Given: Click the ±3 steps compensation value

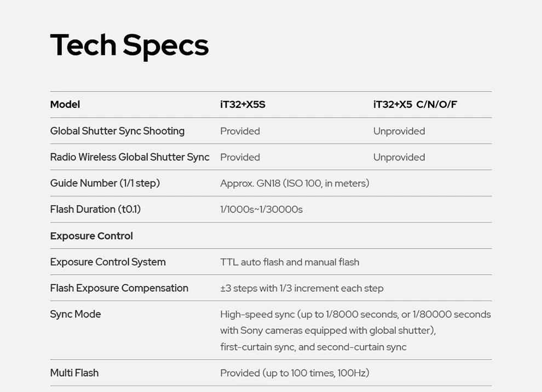Looking at the screenshot, I should point(302,289).
